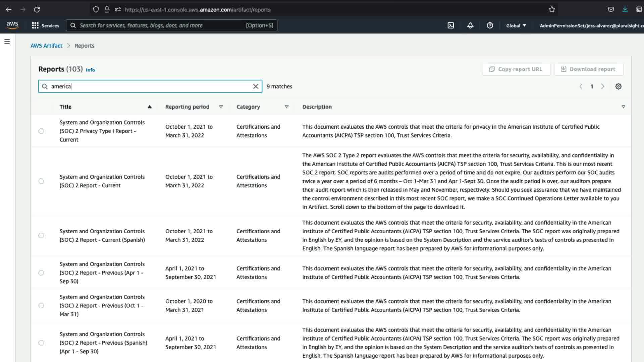Image resolution: width=644 pixels, height=362 pixels.
Task: Click the Download report button
Action: pyautogui.click(x=588, y=69)
